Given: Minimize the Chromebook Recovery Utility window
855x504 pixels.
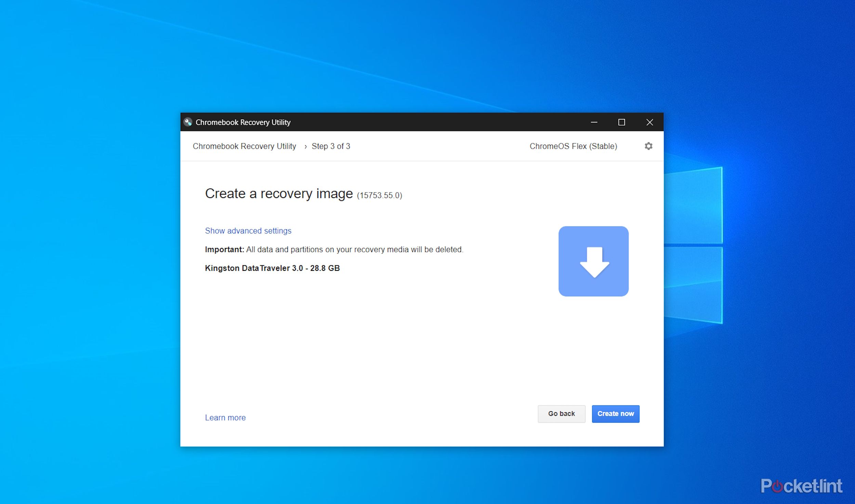Looking at the screenshot, I should pos(594,122).
